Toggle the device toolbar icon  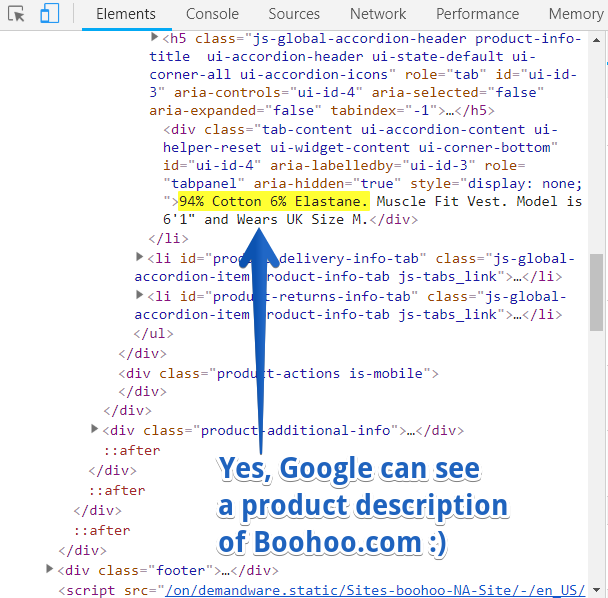tap(50, 14)
